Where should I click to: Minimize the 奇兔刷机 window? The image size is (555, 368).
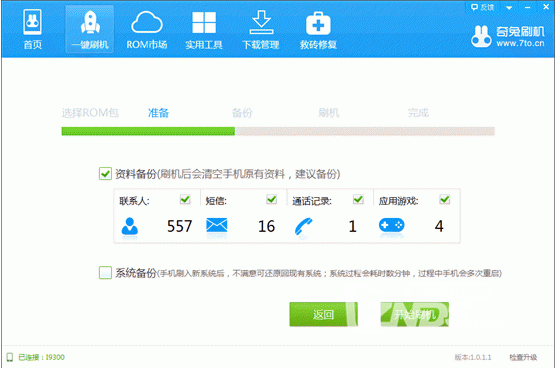(528, 7)
